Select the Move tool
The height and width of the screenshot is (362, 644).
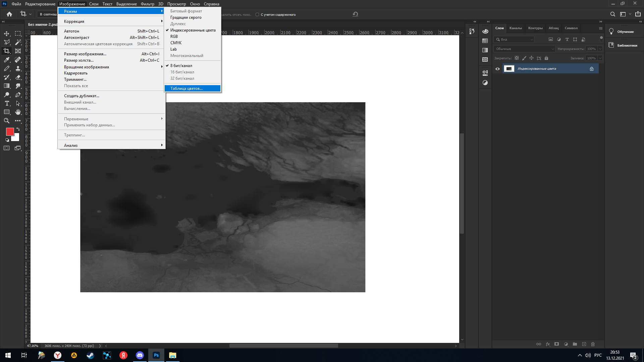7,34
